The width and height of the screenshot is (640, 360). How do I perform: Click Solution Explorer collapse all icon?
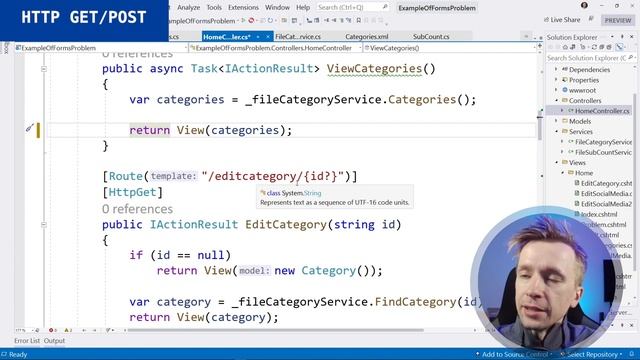coord(601,47)
